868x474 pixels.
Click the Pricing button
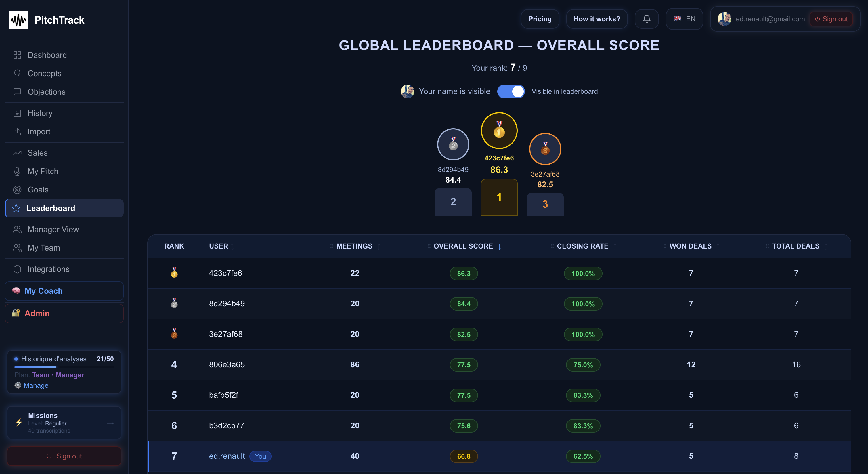pos(540,19)
